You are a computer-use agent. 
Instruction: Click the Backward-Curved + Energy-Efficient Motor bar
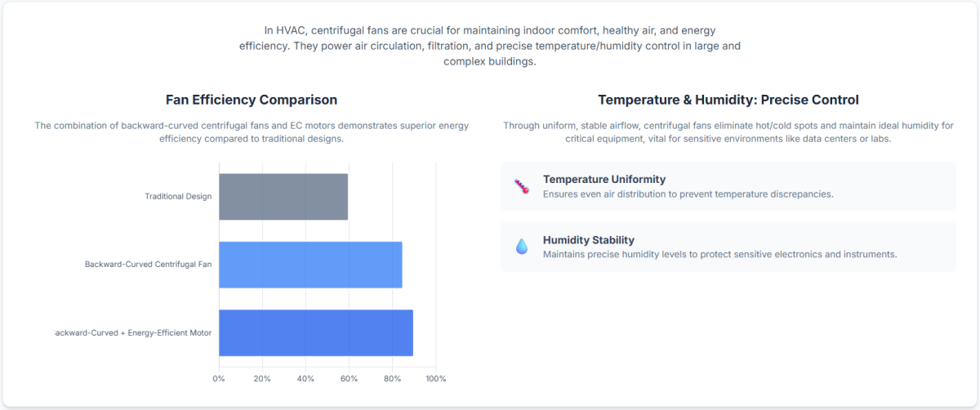click(315, 332)
